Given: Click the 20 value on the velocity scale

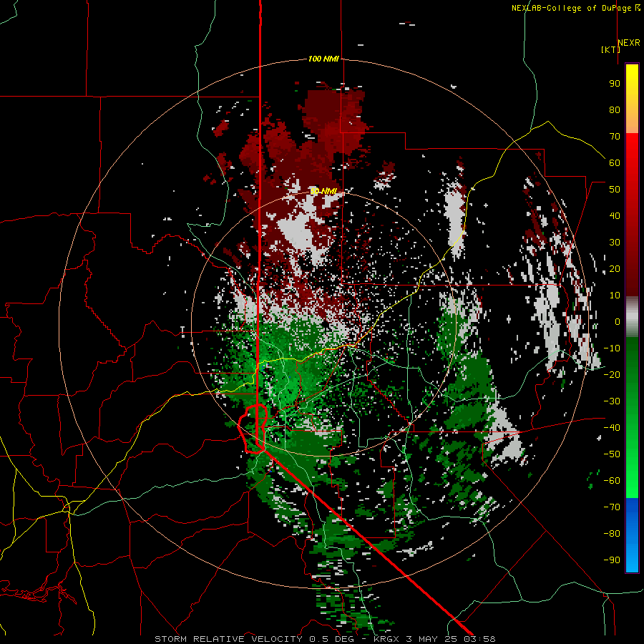Looking at the screenshot, I should click(x=615, y=269).
